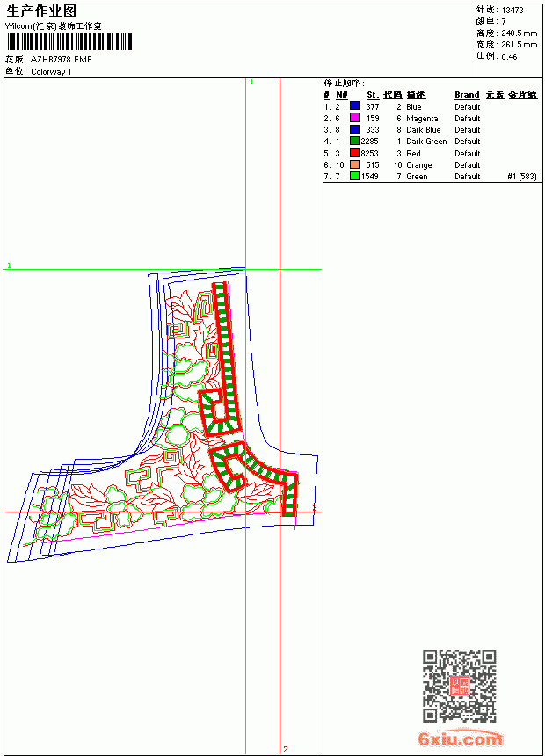The height and width of the screenshot is (756, 545).
Task: Click the barcode under the studio name
Action: [x=69, y=41]
